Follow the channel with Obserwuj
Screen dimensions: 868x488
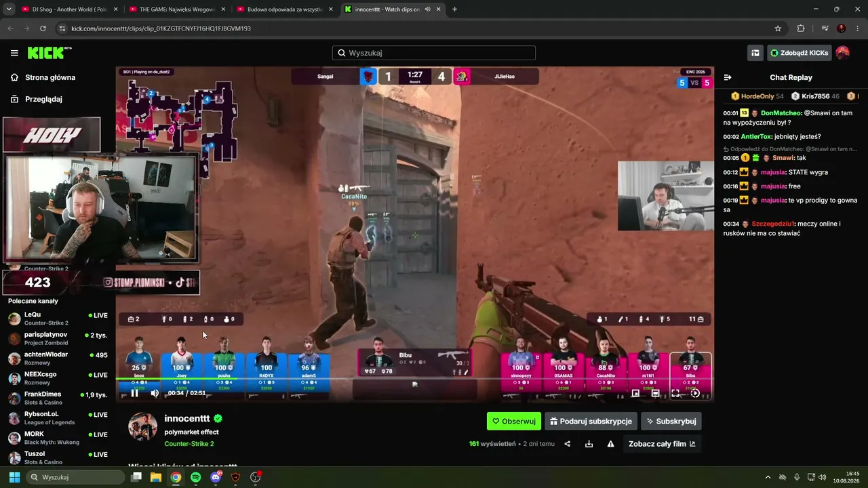[x=514, y=421]
